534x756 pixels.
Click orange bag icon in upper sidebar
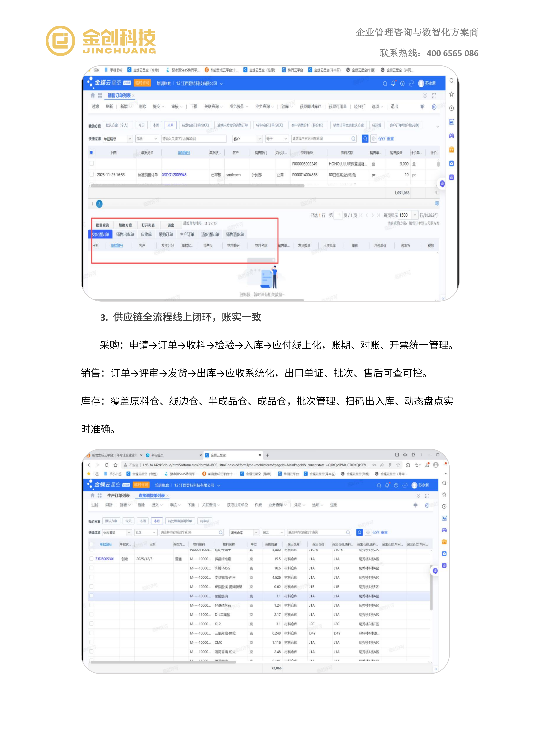pos(451,150)
